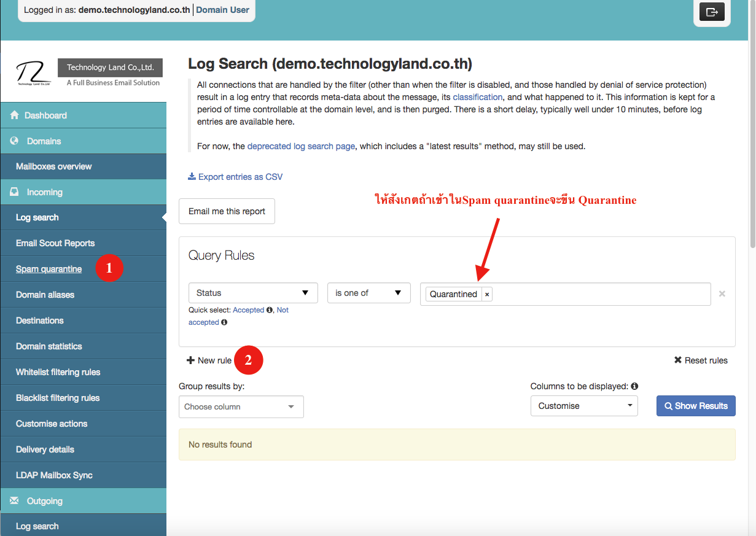756x536 pixels.
Task: Open Blacklist filtering rules from the sidebar
Action: (57, 397)
